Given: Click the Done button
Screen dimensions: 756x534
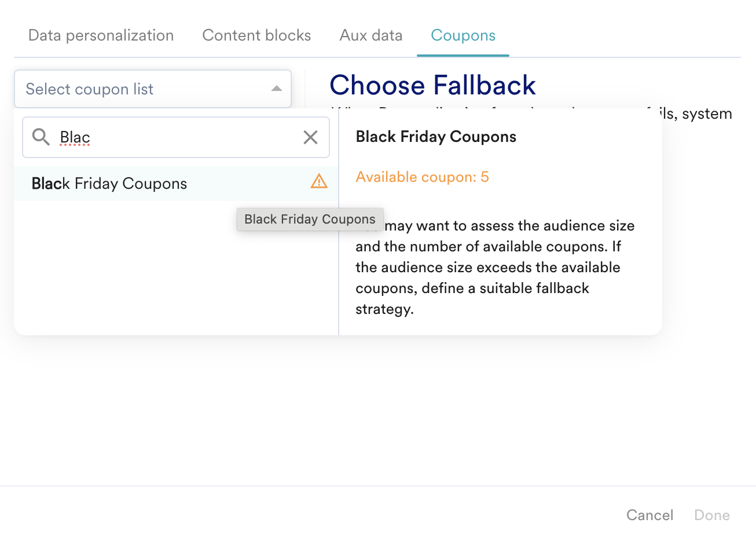Looking at the screenshot, I should [x=712, y=515].
